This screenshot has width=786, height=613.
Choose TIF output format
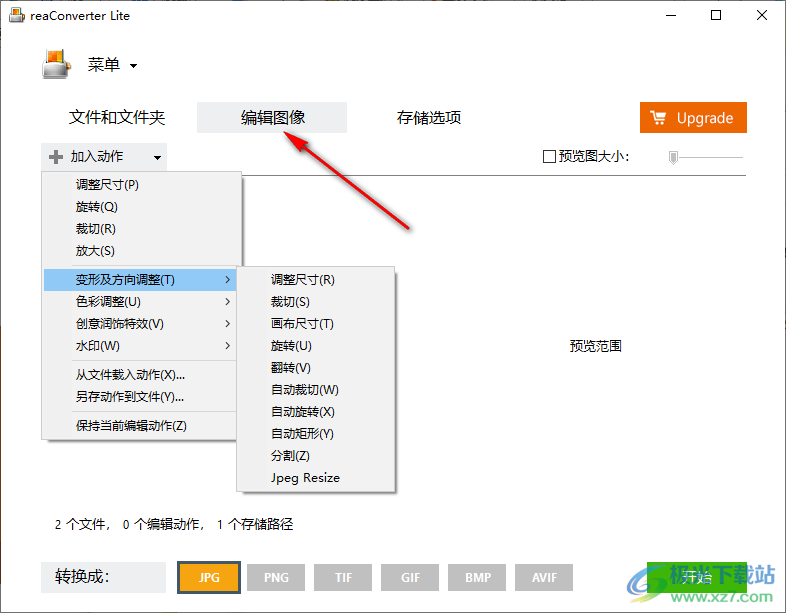coord(343,577)
